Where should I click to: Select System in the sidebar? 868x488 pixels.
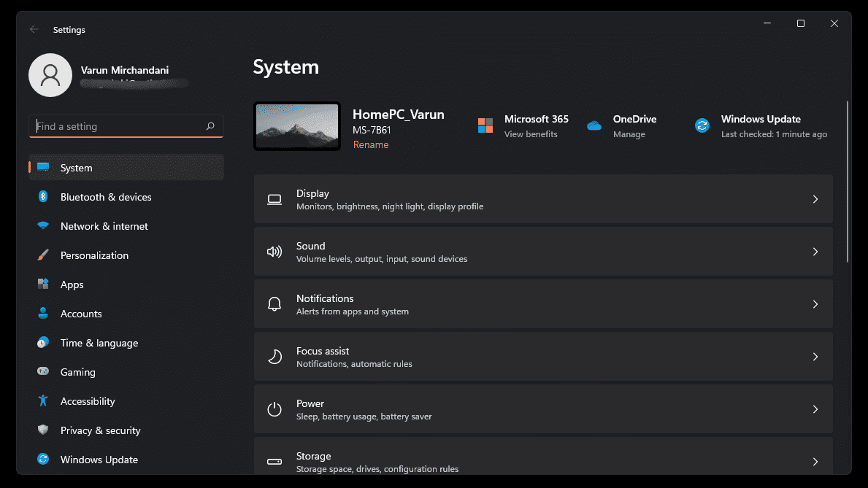126,168
